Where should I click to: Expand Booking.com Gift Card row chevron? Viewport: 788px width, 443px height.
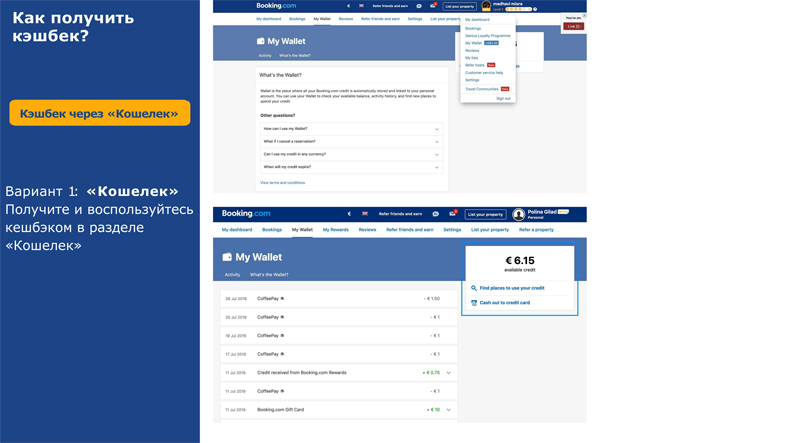coord(448,410)
